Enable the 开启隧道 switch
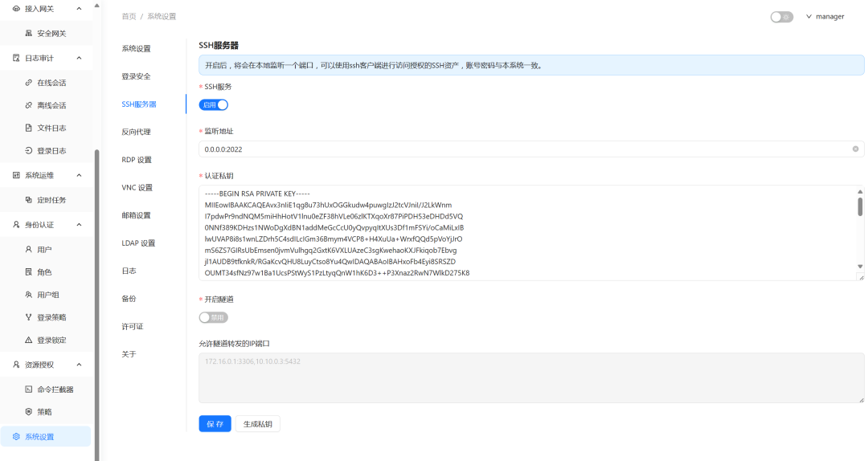 point(214,318)
